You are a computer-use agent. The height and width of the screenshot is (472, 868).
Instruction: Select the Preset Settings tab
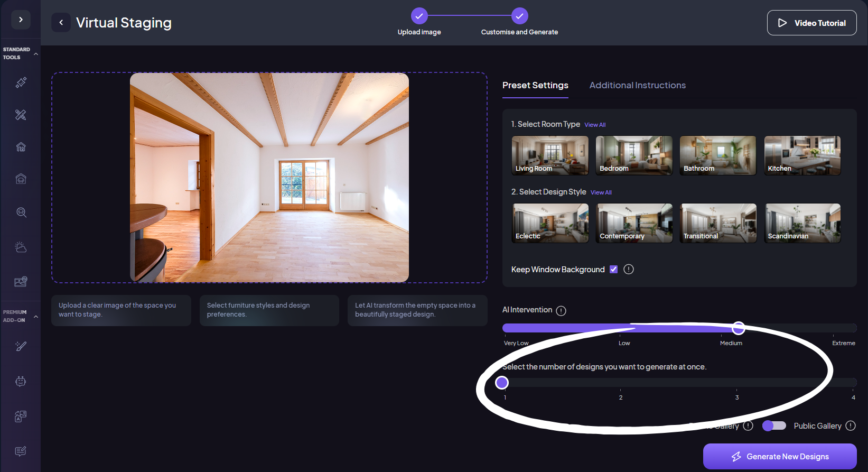[x=535, y=86]
